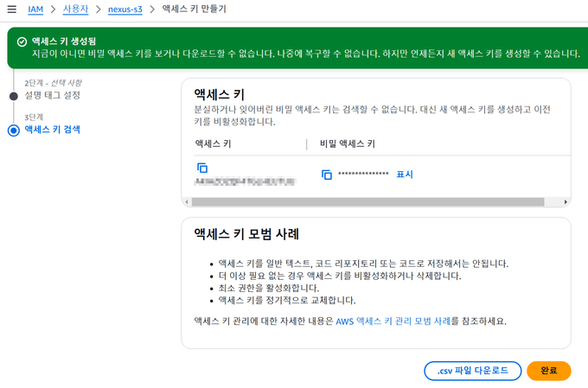The height and width of the screenshot is (388, 588).
Task: Click the 설명 태그 설정 step
Action: [52, 95]
